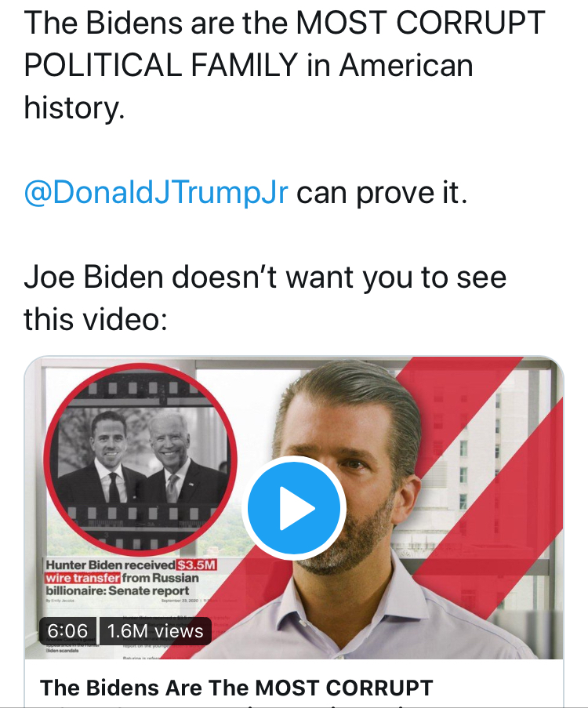Click the red $3.5M highlight in headline

point(197,565)
